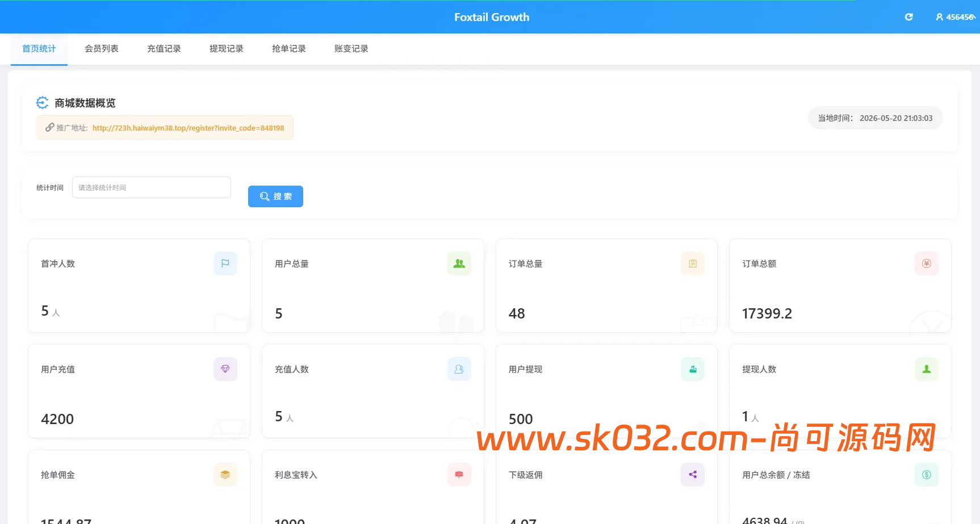Focus the 请选择统计时间 date input
Image resolution: width=980 pixels, height=524 pixels.
[152, 187]
